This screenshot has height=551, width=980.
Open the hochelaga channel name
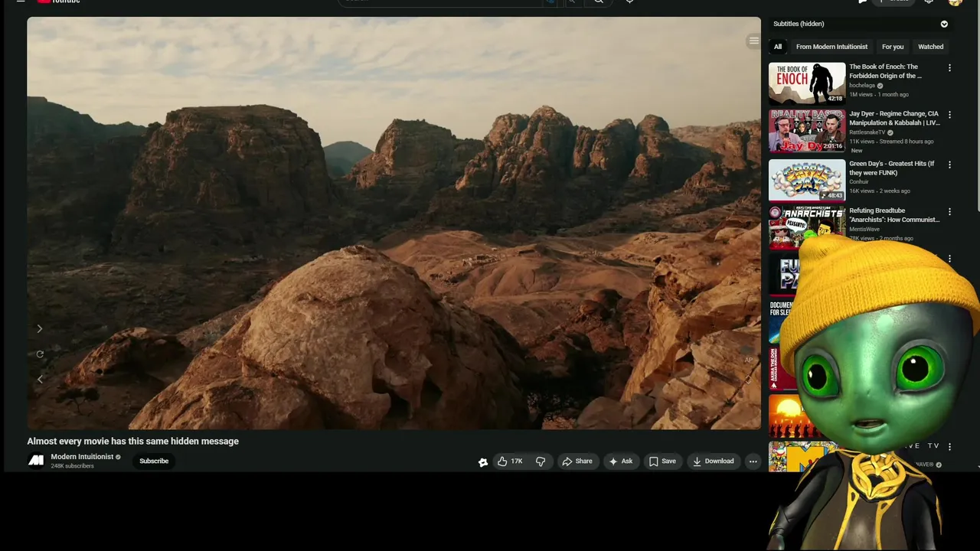pos(862,86)
